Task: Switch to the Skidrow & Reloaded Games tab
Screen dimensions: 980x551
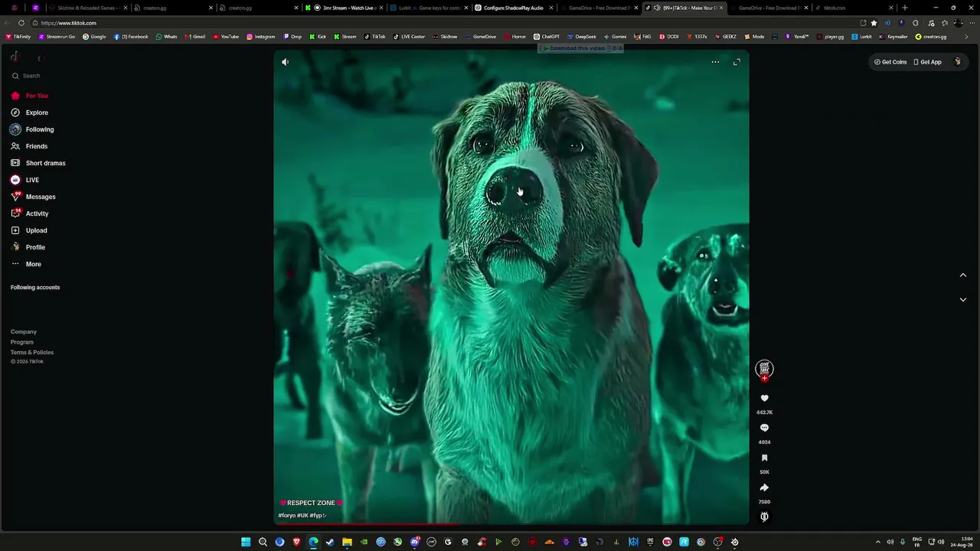Action: (x=87, y=8)
